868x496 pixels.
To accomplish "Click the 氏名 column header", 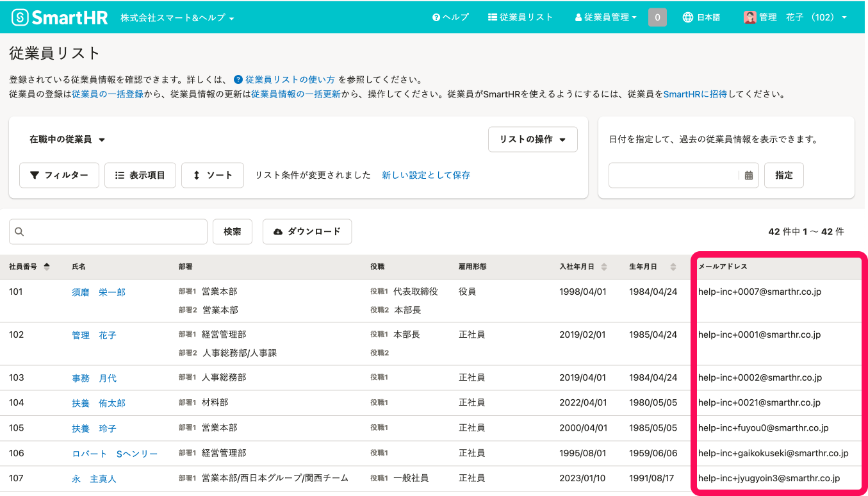I will tap(79, 267).
